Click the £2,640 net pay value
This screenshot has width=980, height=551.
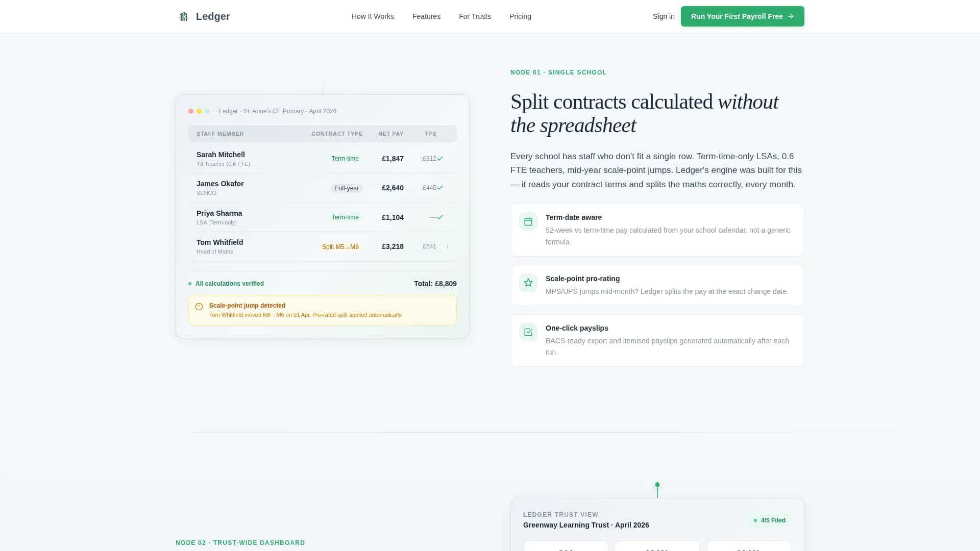(x=393, y=188)
